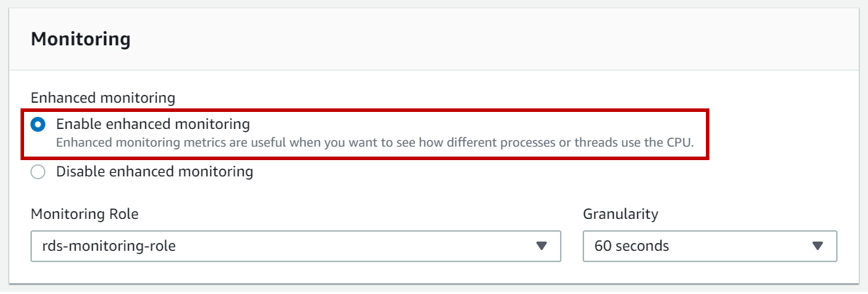Viewport: 868px width, 294px height.
Task: Select the Enable enhanced monitoring radio button
Action: (x=38, y=125)
